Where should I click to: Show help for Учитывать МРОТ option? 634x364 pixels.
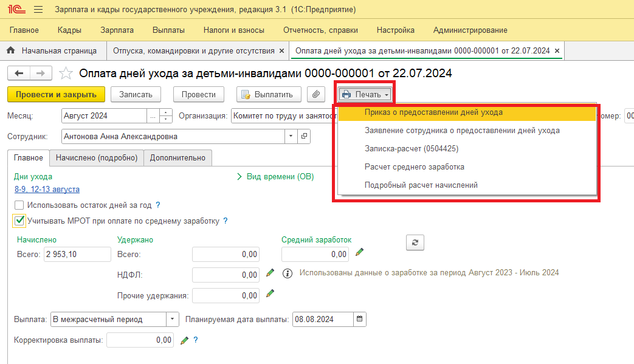(x=226, y=221)
